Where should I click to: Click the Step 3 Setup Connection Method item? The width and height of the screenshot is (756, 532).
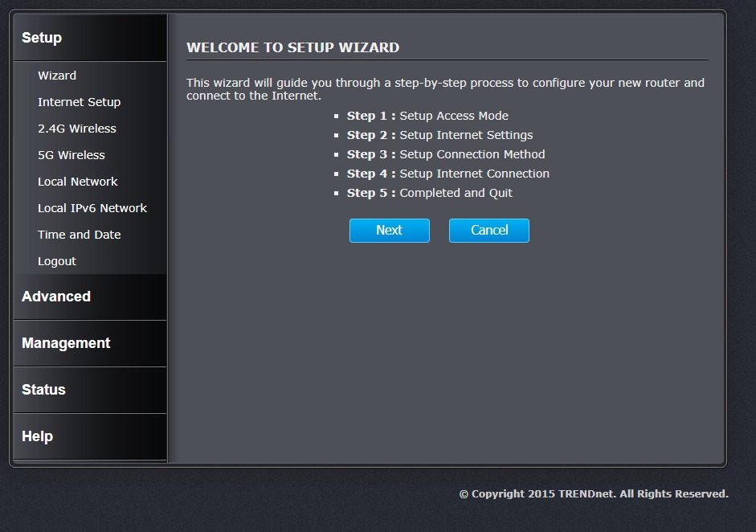click(446, 154)
